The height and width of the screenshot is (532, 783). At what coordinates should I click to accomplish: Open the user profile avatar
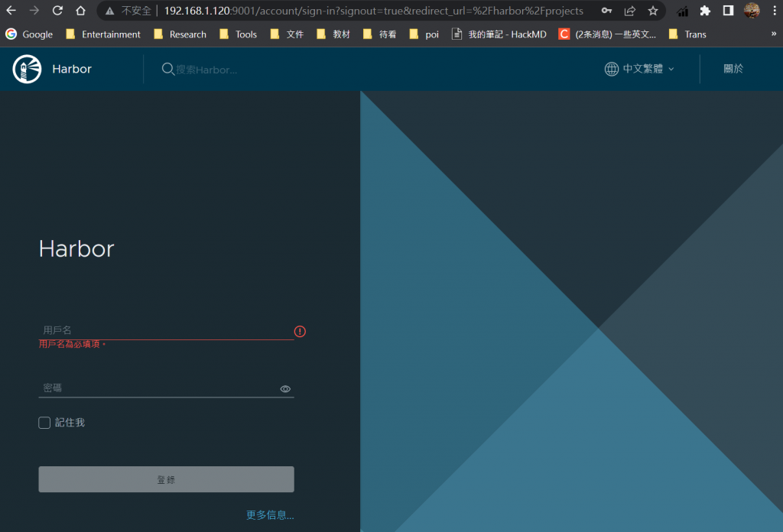752,11
